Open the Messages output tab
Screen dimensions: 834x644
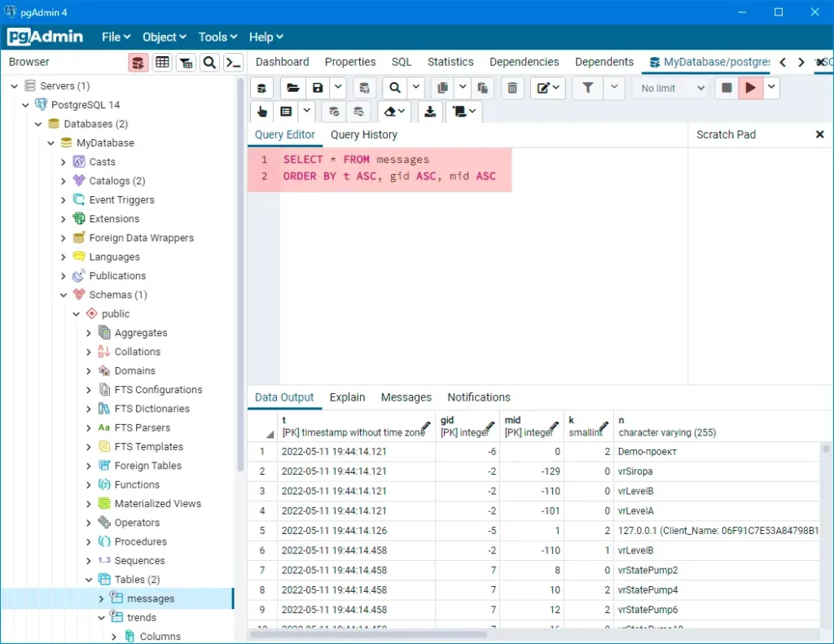[x=406, y=397]
